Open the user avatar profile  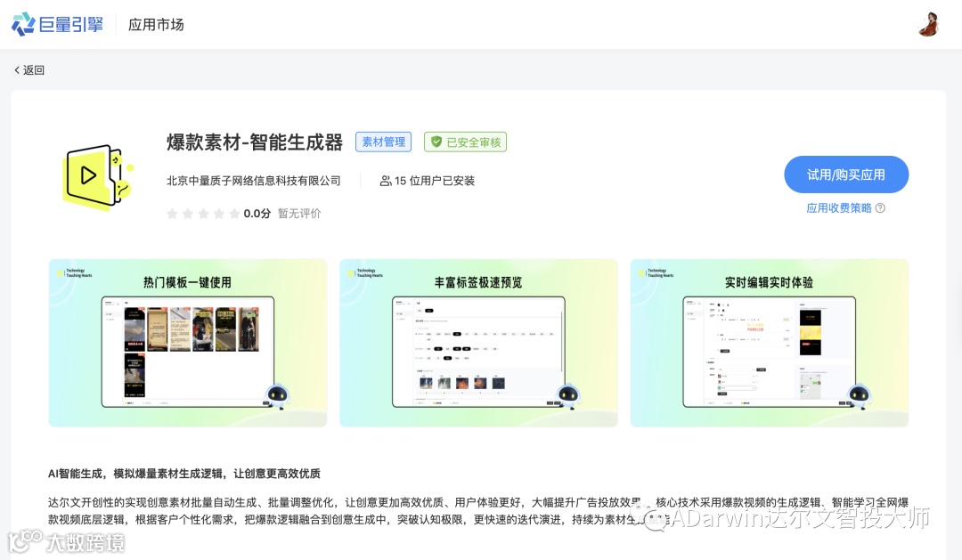(x=928, y=25)
